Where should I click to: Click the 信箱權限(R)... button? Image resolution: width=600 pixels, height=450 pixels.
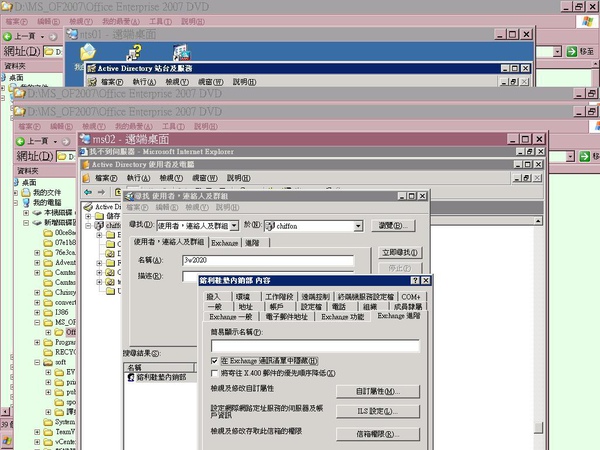tap(378, 434)
